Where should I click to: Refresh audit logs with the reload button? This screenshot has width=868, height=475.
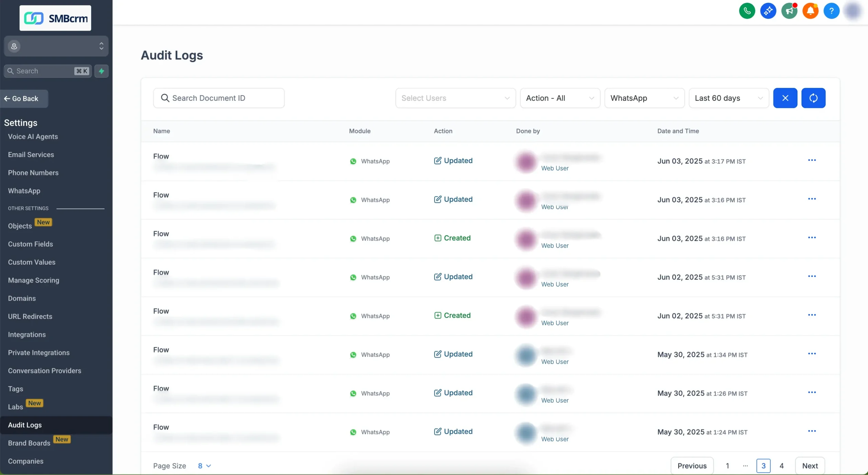(x=813, y=98)
